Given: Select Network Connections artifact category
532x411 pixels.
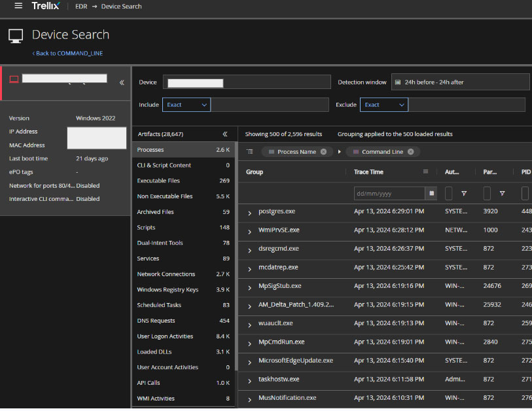Looking at the screenshot, I should click(166, 274).
